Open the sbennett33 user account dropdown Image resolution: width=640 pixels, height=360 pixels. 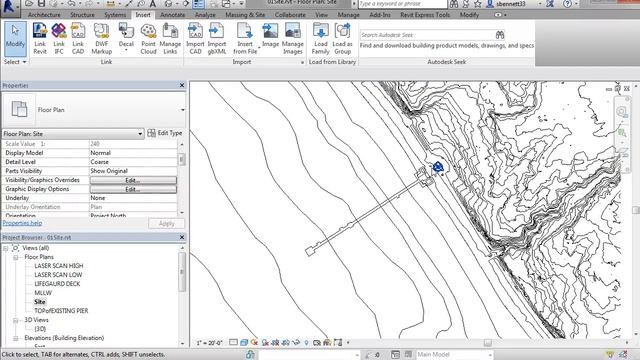(539, 4)
